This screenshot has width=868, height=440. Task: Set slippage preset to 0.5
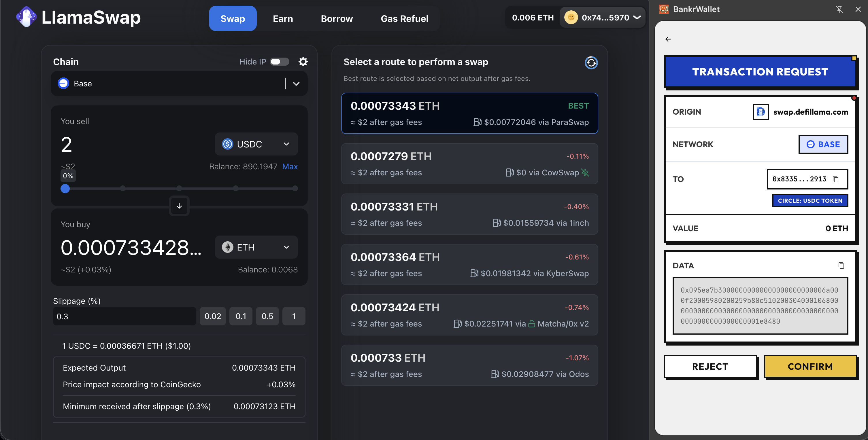pyautogui.click(x=267, y=316)
